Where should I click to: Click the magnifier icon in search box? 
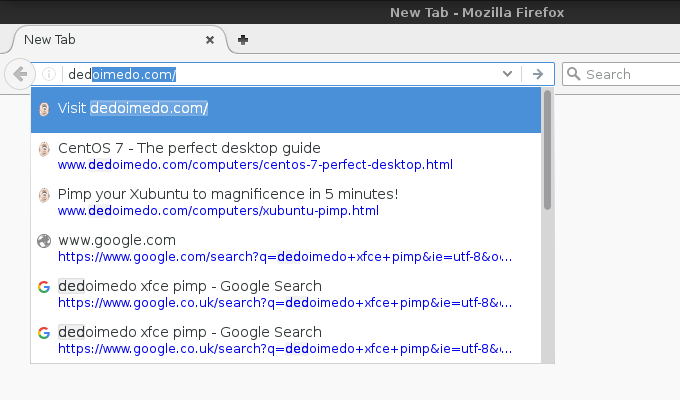point(573,74)
